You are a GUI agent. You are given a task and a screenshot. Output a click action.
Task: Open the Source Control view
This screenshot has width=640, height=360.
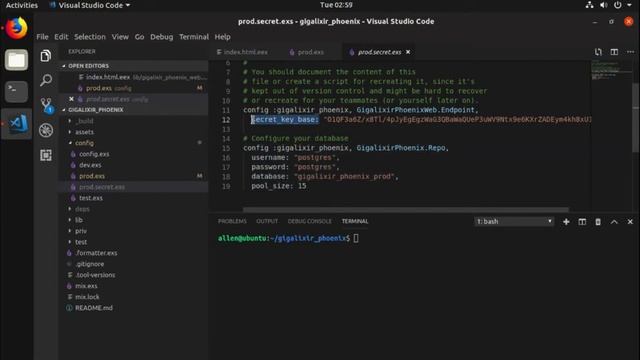click(x=46, y=105)
